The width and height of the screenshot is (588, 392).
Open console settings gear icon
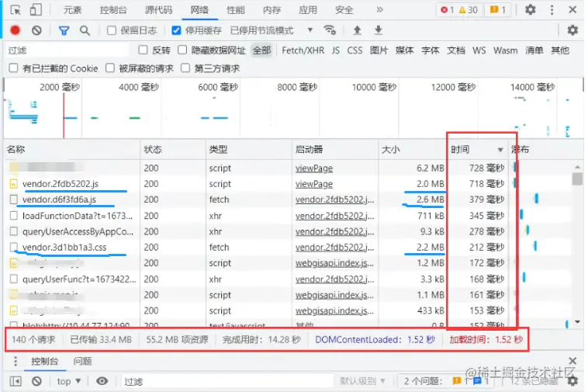click(572, 381)
